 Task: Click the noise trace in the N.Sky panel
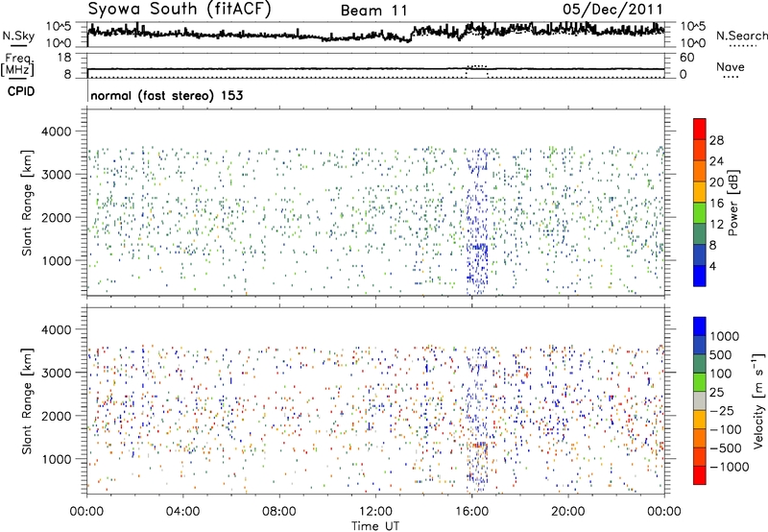pyautogui.click(x=375, y=33)
